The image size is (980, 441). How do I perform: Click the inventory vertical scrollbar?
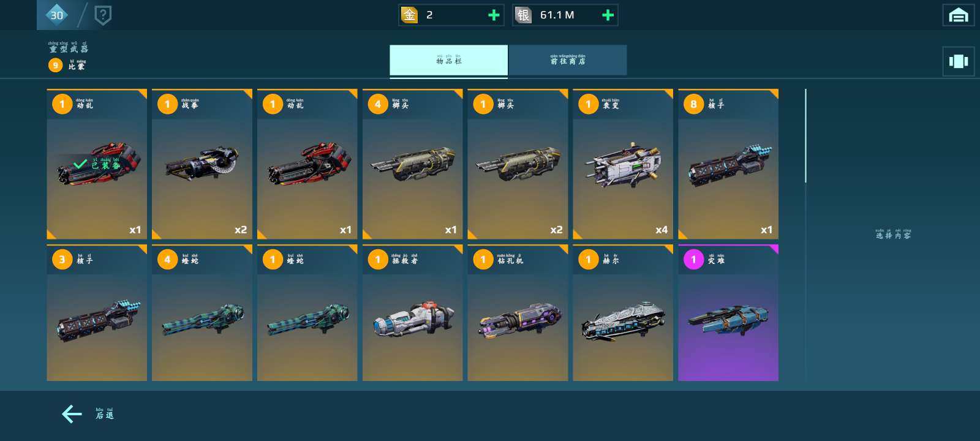pos(805,136)
